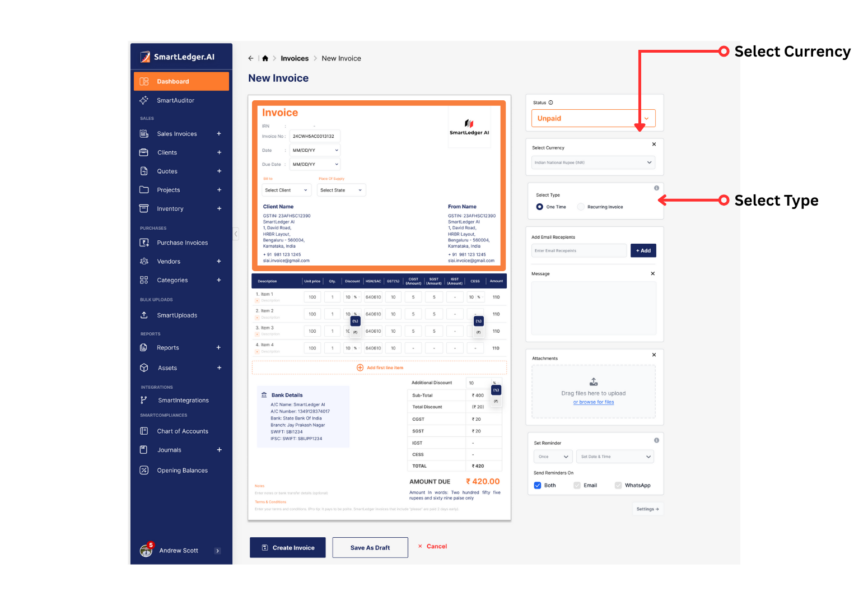Viewport: 868px width, 605px height.
Task: Close the Select Currency panel
Action: [654, 145]
